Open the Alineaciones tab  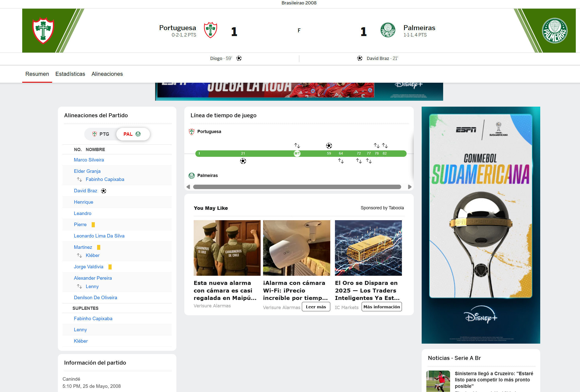click(x=107, y=74)
